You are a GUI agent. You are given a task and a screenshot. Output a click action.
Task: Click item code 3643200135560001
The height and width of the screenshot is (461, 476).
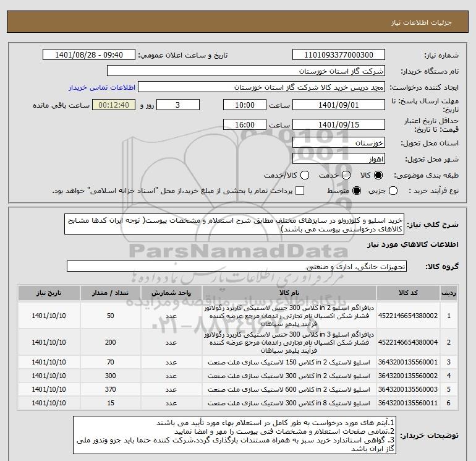(x=408, y=362)
